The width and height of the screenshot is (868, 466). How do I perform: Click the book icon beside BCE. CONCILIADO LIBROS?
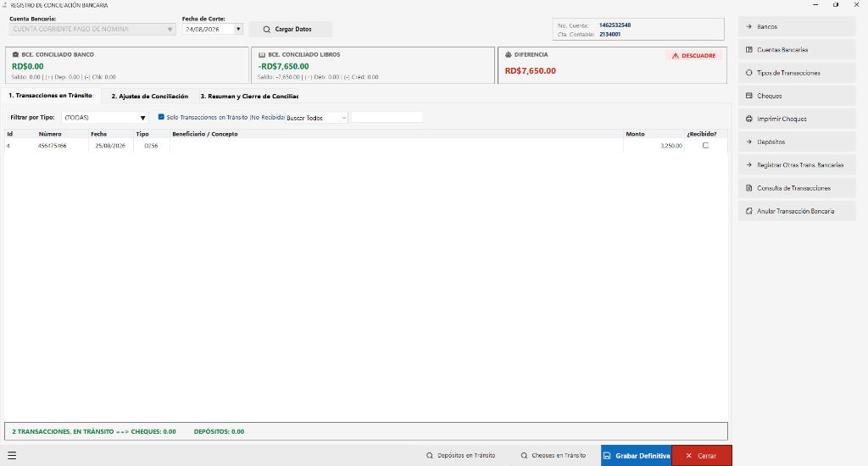(x=262, y=55)
